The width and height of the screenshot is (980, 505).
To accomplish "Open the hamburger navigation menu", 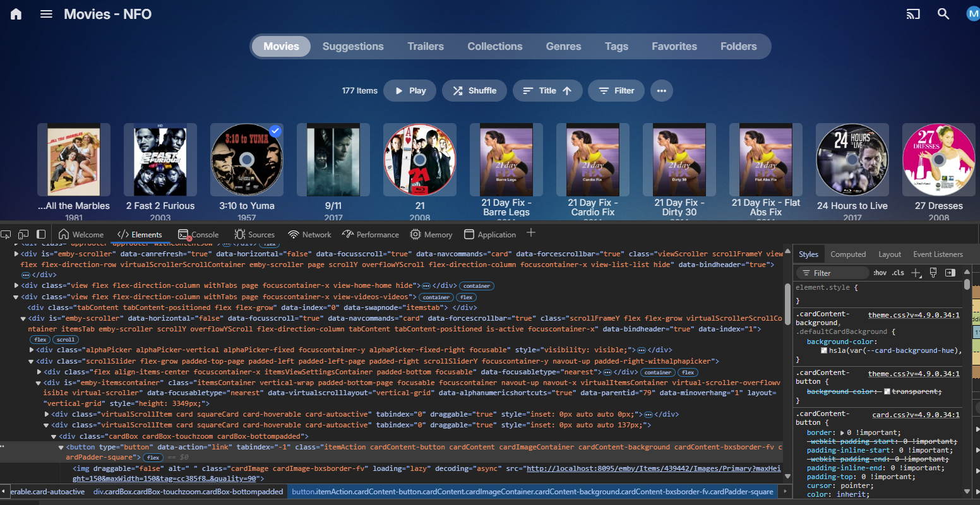I will tap(46, 14).
